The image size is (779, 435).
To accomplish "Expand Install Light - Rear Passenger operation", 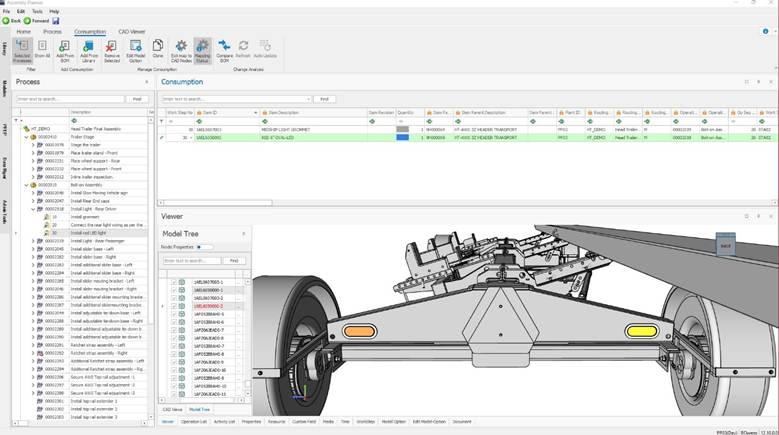I will tap(32, 241).
